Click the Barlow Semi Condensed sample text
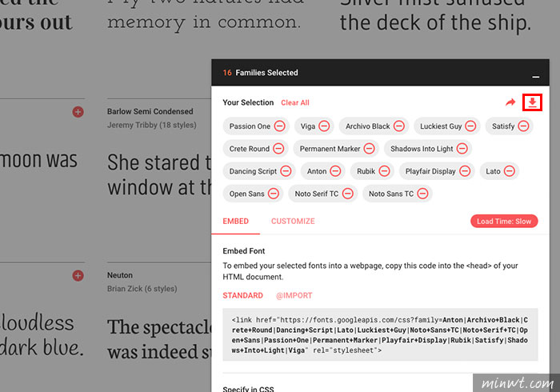 tap(159, 175)
